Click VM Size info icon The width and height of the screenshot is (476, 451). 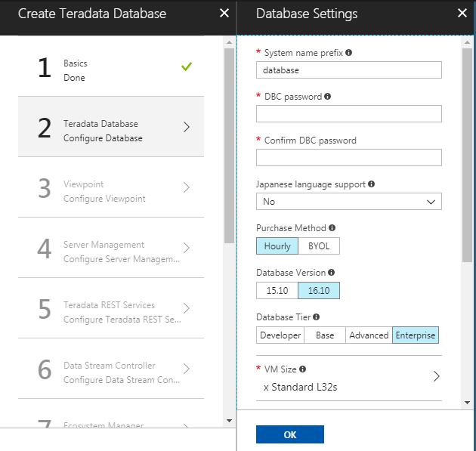click(x=303, y=369)
